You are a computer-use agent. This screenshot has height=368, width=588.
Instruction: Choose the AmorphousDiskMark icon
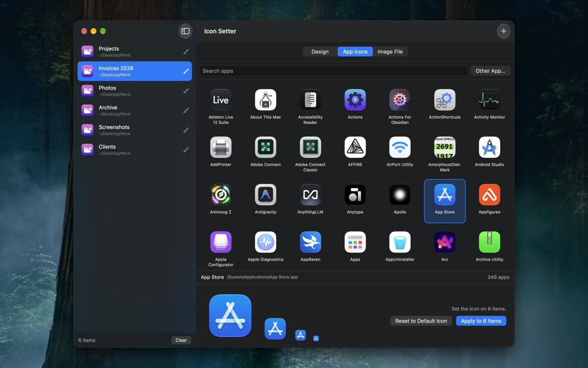445,147
